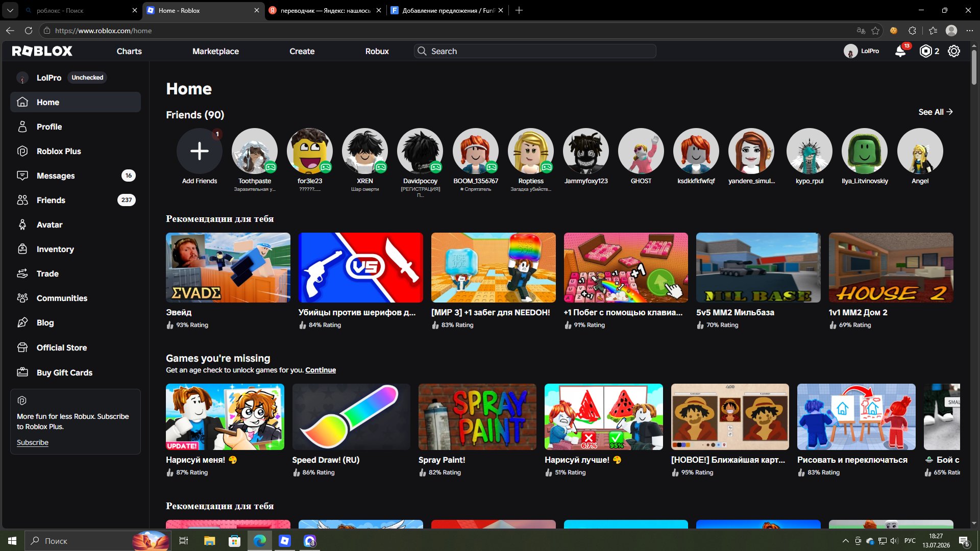Open Убийцы против шерифов game thumbnail
The image size is (980, 551).
[361, 268]
